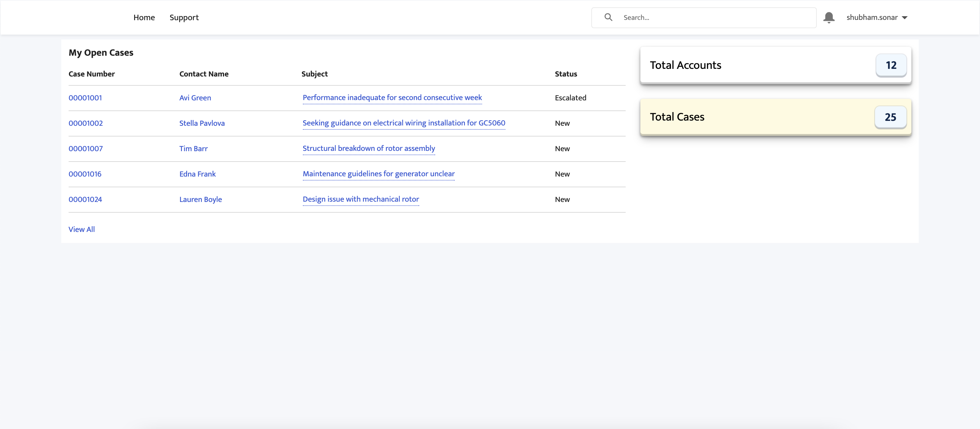The height and width of the screenshot is (429, 980).
Task: Open subject Design issue with mechanical rotor
Action: [361, 200]
